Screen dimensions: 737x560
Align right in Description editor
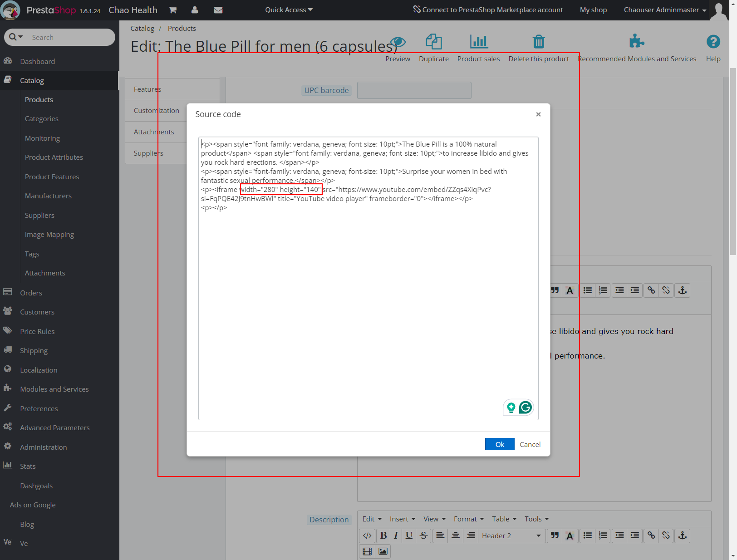pos(471,536)
